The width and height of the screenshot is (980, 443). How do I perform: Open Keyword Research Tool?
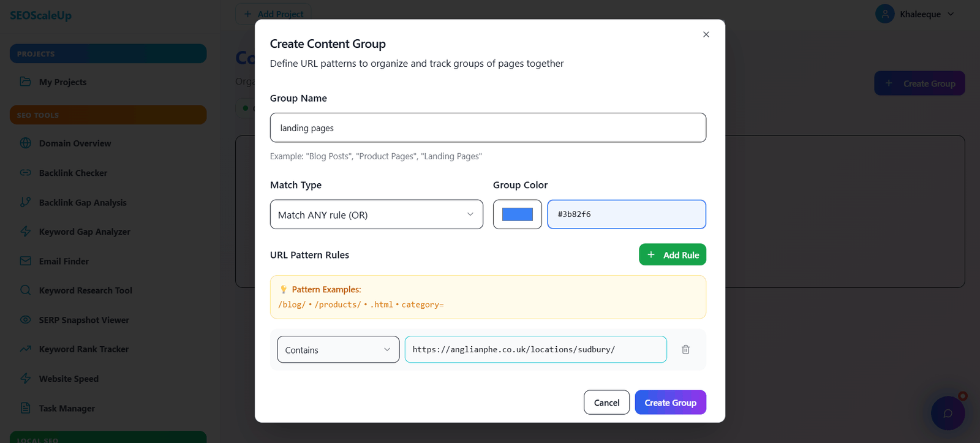[x=86, y=290]
